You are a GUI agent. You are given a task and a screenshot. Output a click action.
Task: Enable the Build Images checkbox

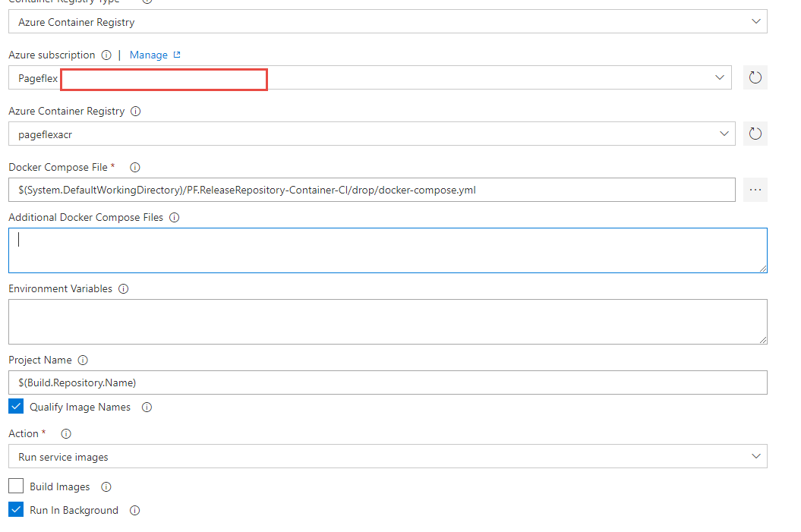pyautogui.click(x=16, y=486)
